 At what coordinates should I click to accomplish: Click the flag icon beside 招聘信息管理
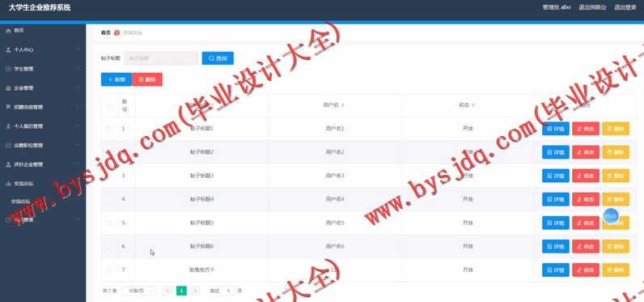tap(8, 107)
